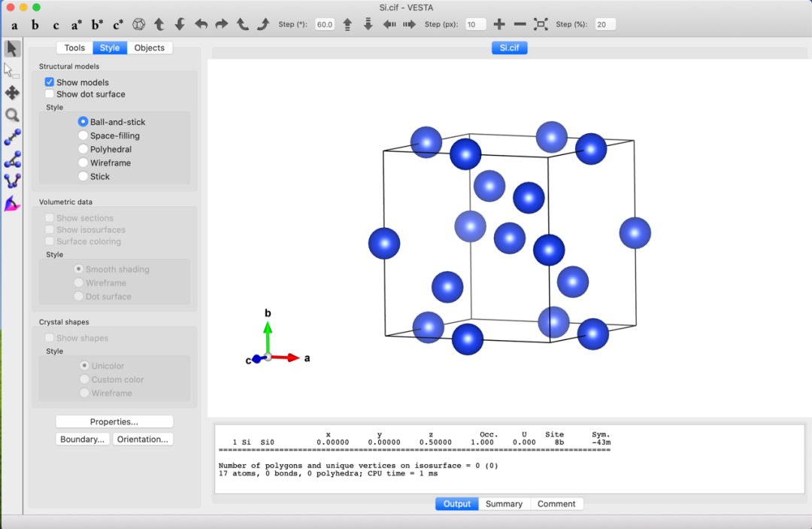Zoom out with the minus icon
812x529 pixels.
pos(520,24)
